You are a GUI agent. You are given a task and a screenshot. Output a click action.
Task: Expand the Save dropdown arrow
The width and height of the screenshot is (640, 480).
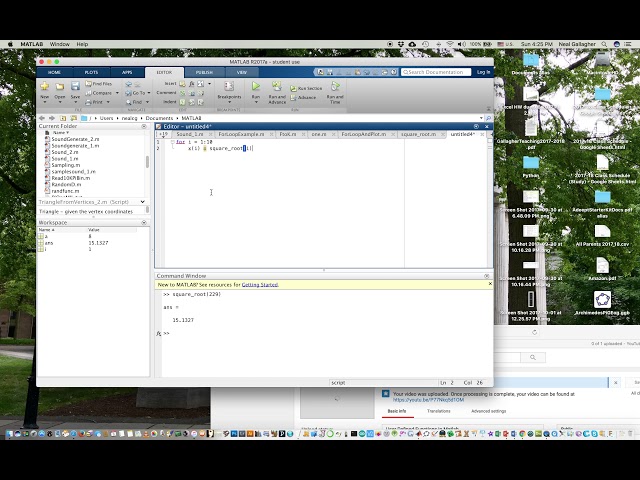[75, 102]
